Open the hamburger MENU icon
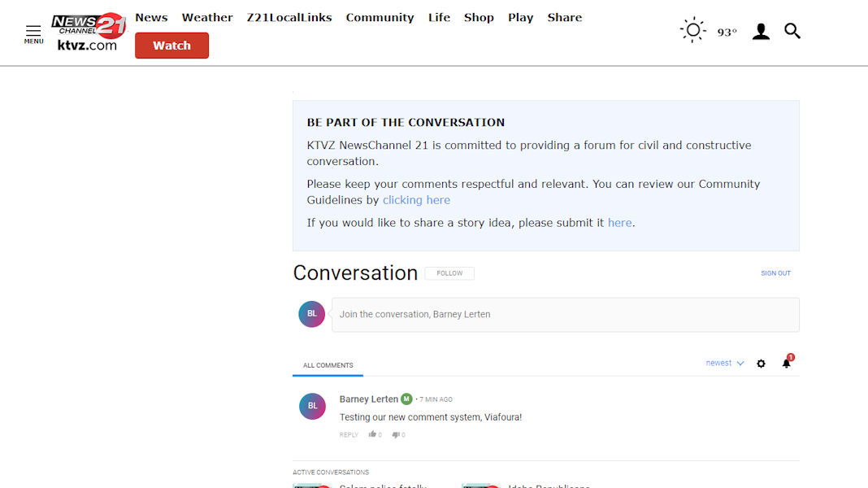Screen dimensions: 868x488 (x=33, y=33)
